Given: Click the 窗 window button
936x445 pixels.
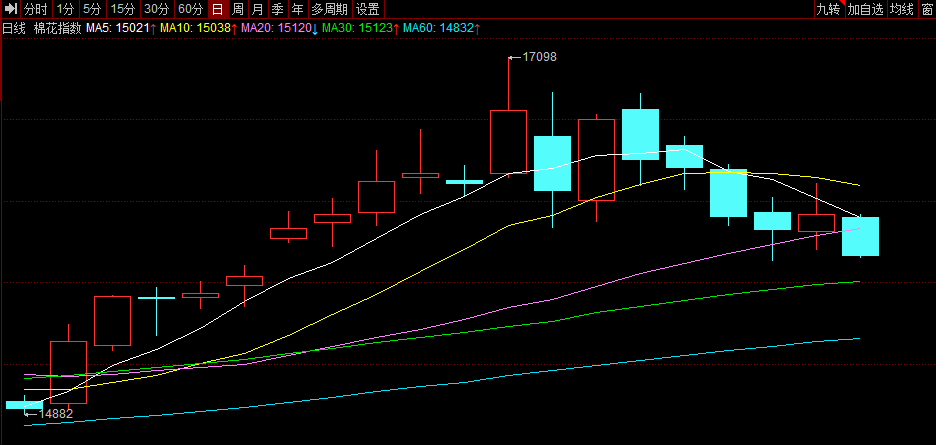Looking at the screenshot, I should tap(927, 8).
